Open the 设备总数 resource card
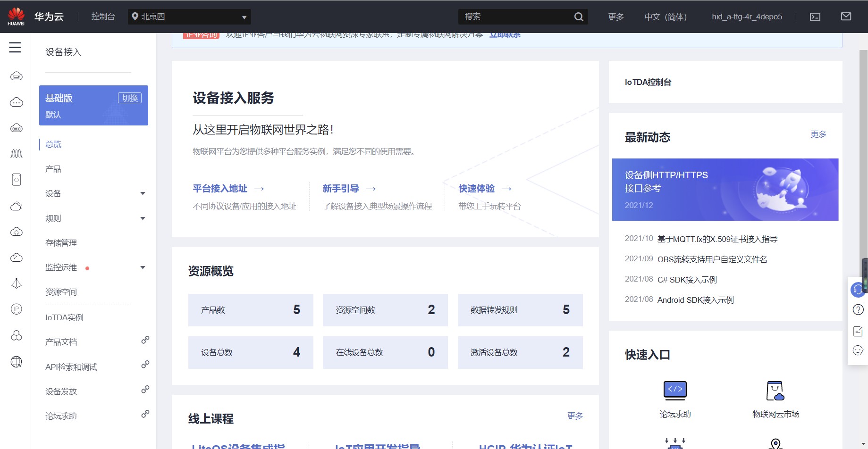This screenshot has width=868, height=449. [251, 352]
